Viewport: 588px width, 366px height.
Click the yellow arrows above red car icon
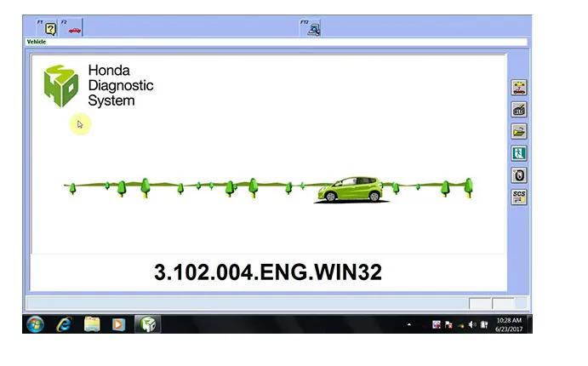(x=519, y=88)
